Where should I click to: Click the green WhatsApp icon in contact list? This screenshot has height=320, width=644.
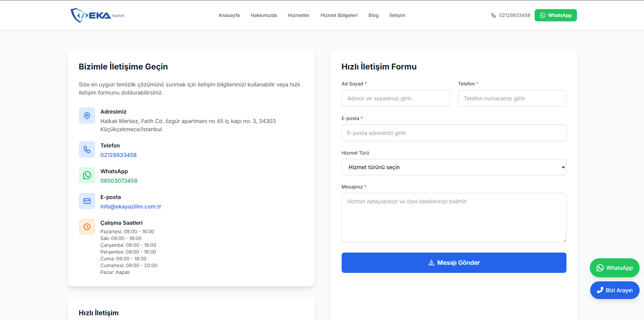pos(87,175)
